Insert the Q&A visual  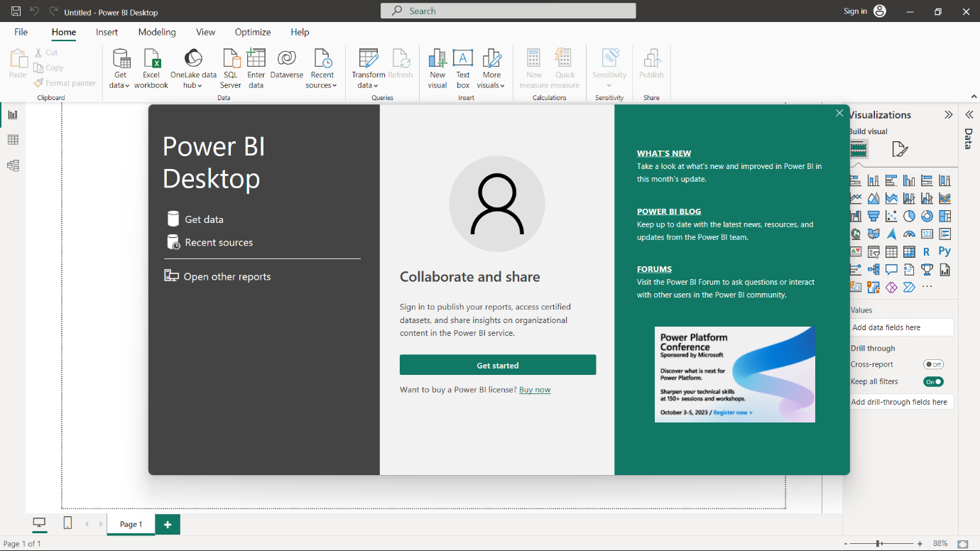point(891,269)
